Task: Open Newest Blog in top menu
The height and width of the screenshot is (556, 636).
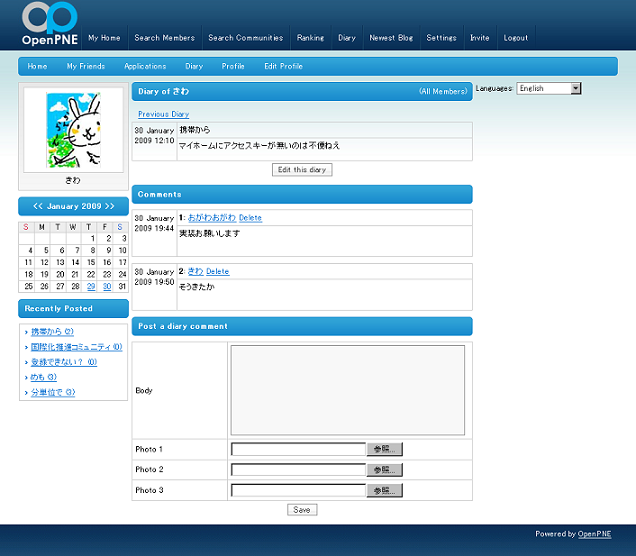Action: coord(391,38)
